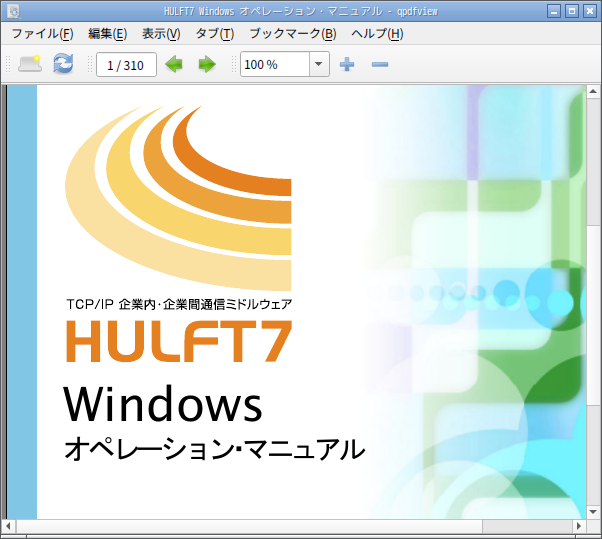This screenshot has height=539, width=602.
Task: Maximize the qpdfview window
Action: point(572,11)
